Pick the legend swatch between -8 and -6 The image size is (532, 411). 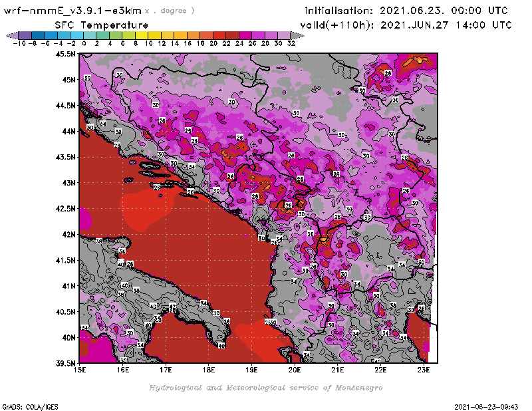(x=38, y=35)
